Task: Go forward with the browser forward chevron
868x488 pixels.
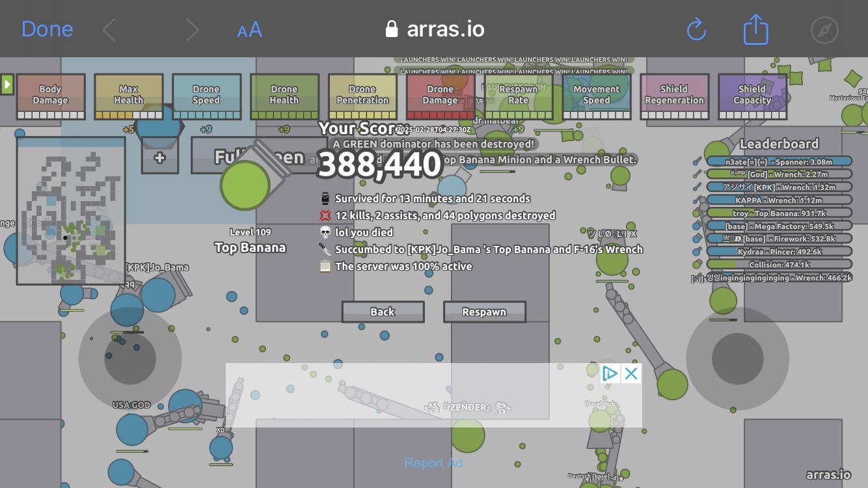Action: coord(192,29)
